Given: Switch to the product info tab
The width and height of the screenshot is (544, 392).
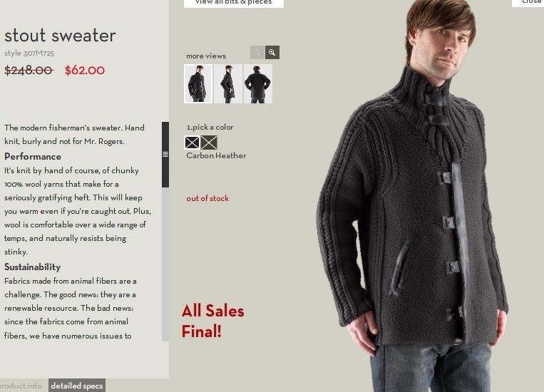Looking at the screenshot, I should pos(21,386).
